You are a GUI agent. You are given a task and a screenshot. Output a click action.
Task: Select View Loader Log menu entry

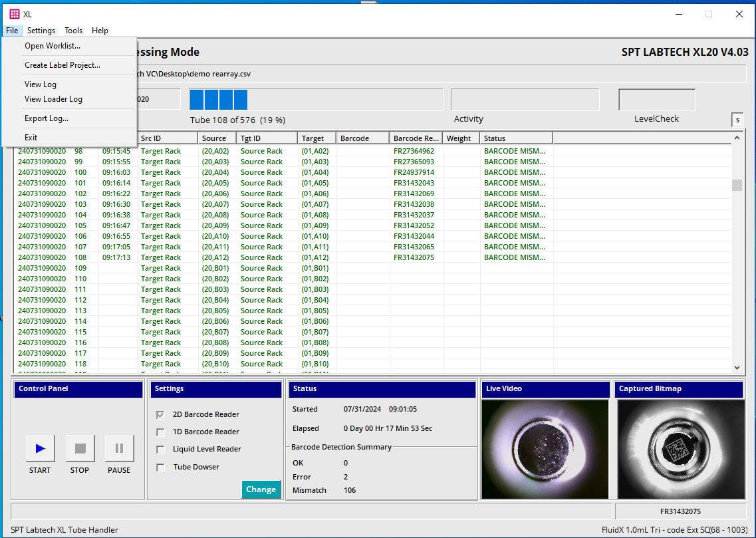[x=53, y=99]
